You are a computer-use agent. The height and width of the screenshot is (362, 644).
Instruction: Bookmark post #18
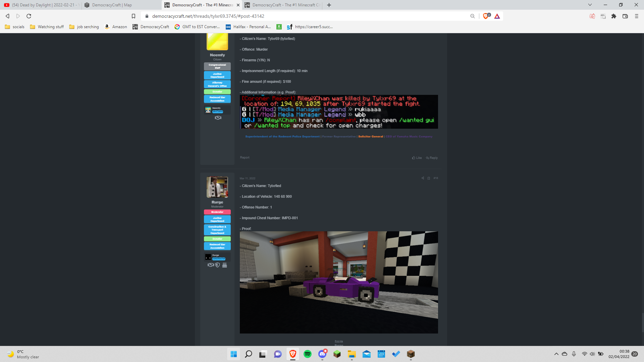(x=429, y=178)
